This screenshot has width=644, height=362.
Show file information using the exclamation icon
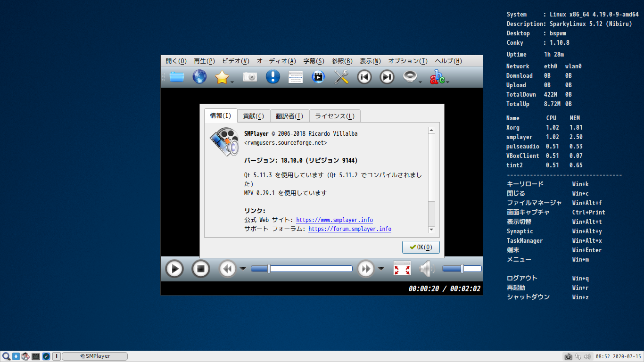(x=273, y=77)
